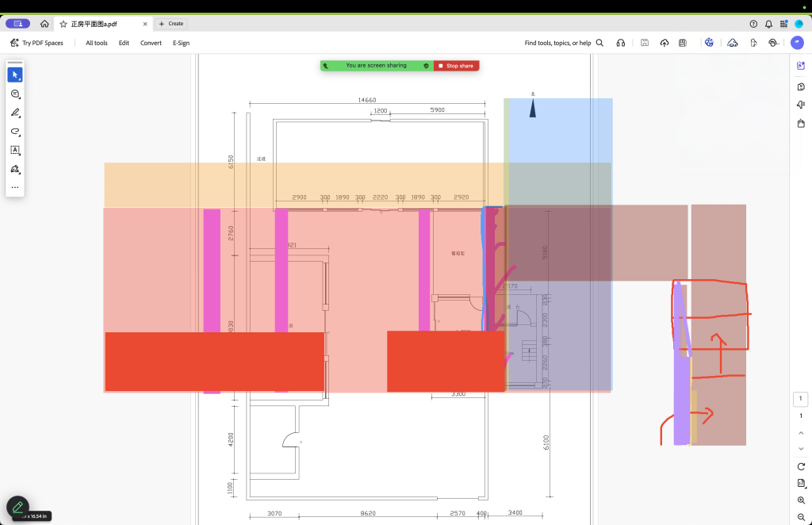The image size is (812, 525).
Task: Expand more tools via three-dots button
Action: pyautogui.click(x=14, y=188)
